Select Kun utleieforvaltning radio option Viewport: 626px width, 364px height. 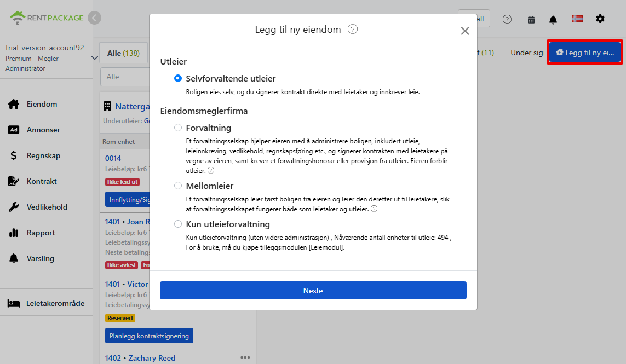point(178,224)
